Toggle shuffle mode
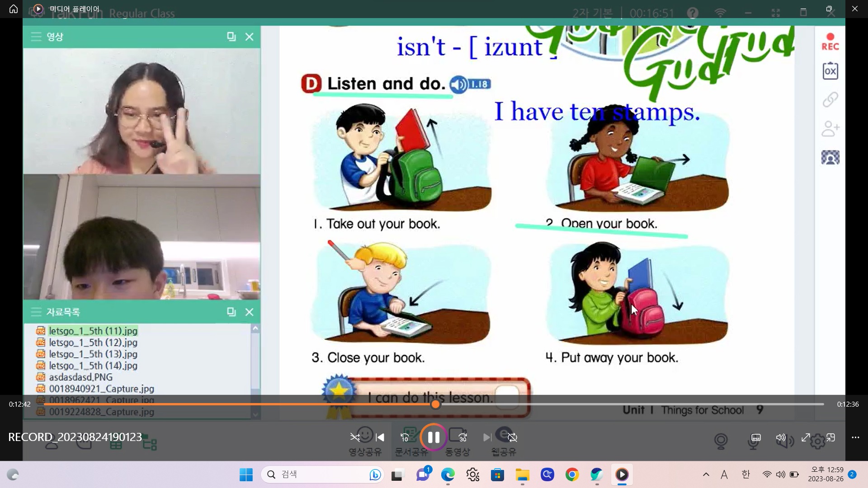Image resolution: width=868 pixels, height=488 pixels. 355,437
